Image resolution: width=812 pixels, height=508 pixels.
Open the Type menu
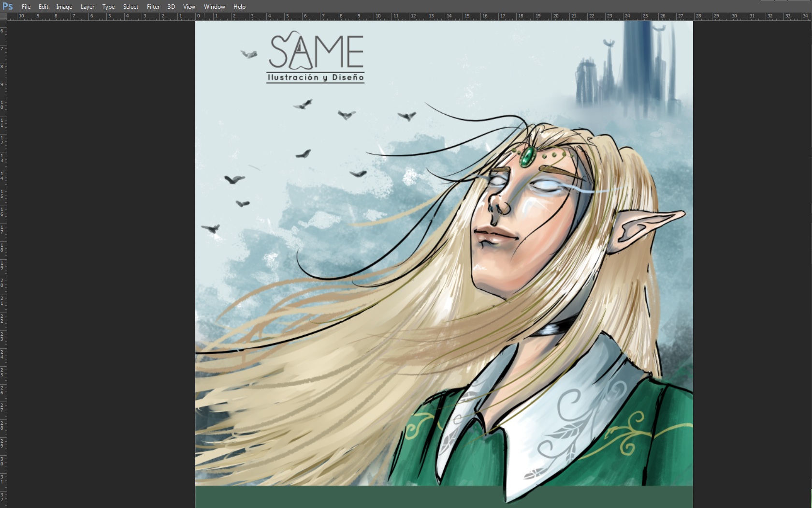108,7
